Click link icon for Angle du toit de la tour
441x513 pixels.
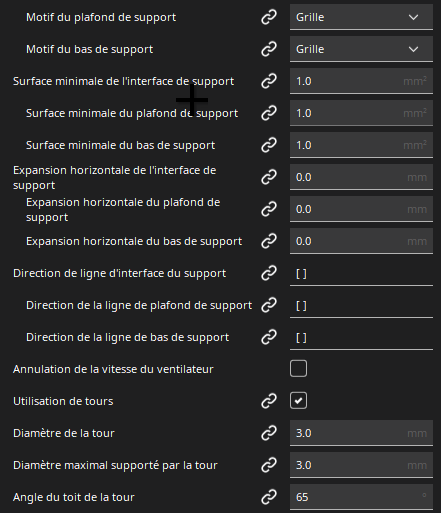point(269,497)
